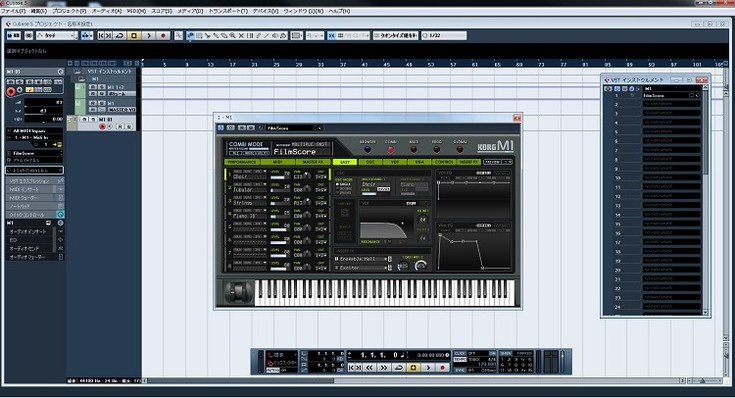Click the GLOBAL button in the Korg M1
This screenshot has width=735, height=398.
pos(459,150)
